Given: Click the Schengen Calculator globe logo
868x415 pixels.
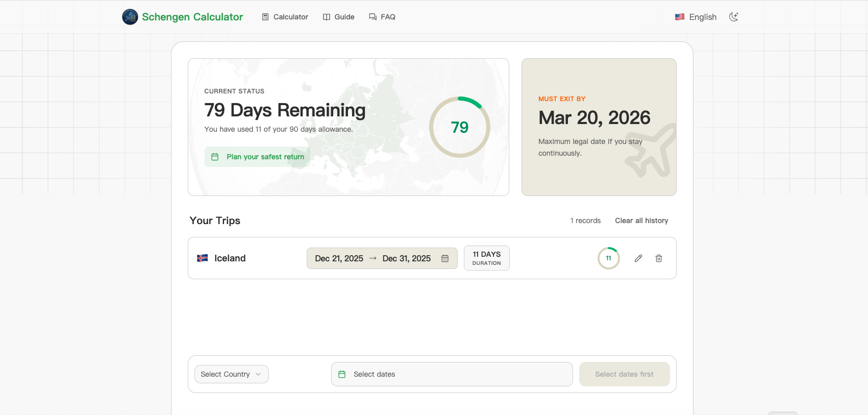Looking at the screenshot, I should (130, 17).
